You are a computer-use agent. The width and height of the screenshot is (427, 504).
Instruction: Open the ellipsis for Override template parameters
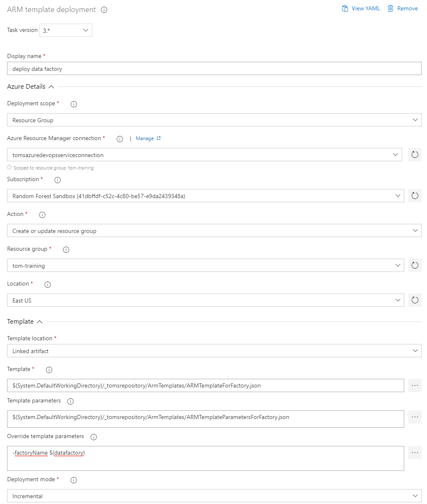tap(415, 453)
